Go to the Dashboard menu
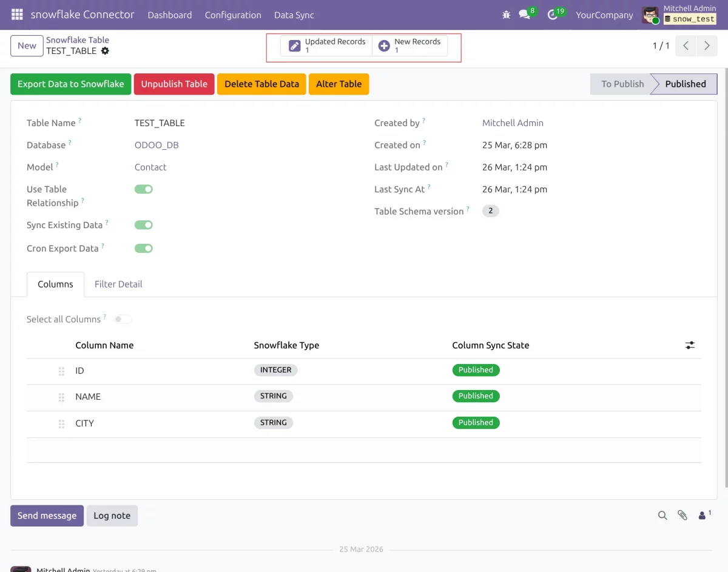 coord(170,15)
